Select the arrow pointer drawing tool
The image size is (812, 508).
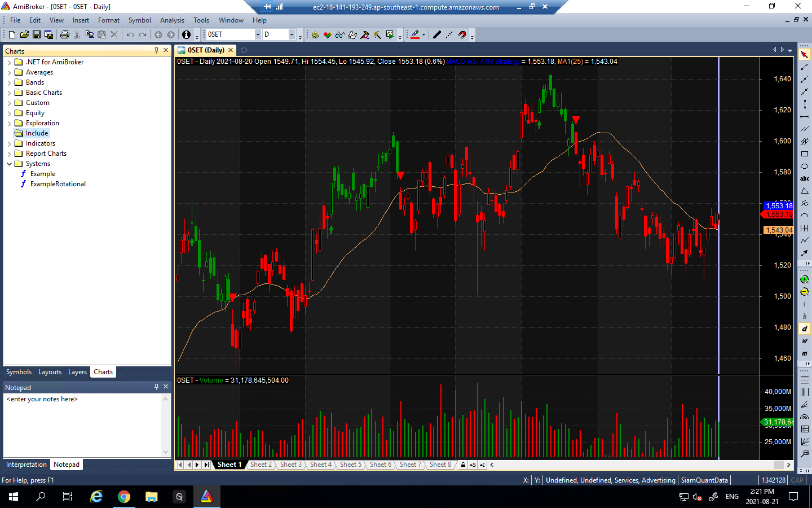(805, 55)
